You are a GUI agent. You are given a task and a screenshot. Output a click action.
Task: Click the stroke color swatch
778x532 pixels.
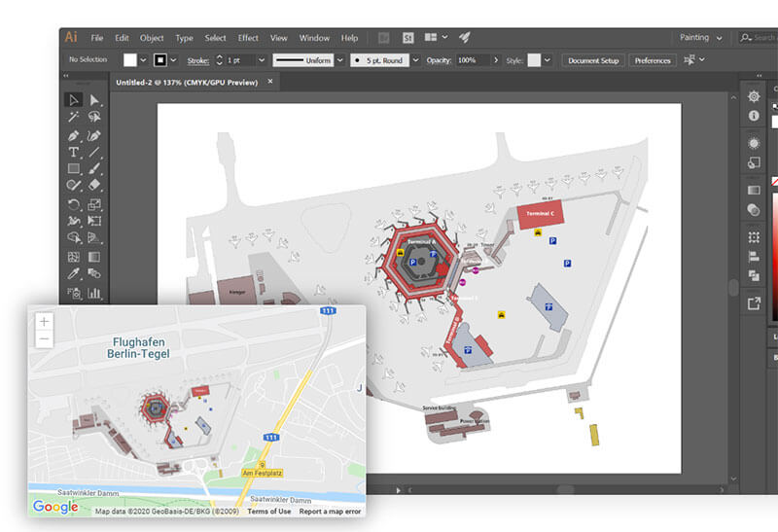pyautogui.click(x=160, y=60)
